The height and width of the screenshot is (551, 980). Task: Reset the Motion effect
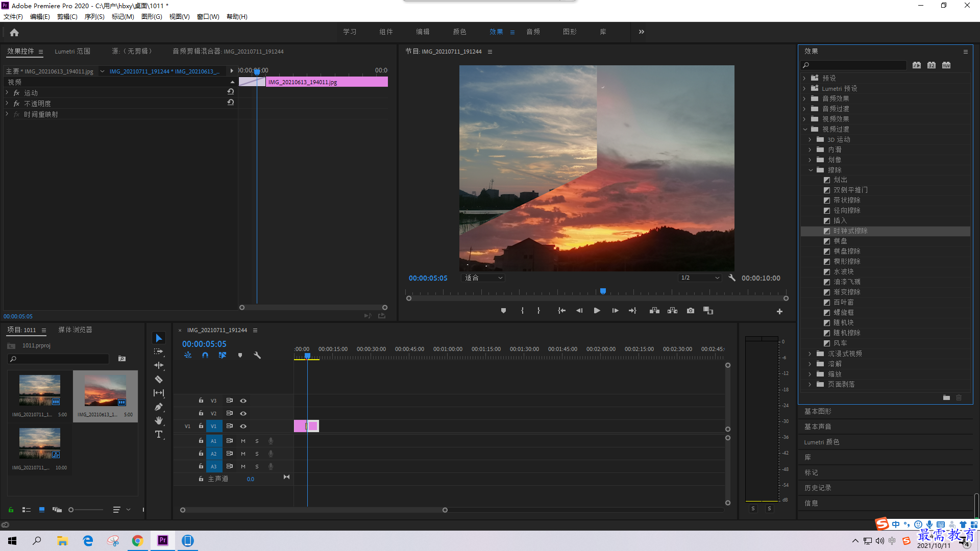231,92
